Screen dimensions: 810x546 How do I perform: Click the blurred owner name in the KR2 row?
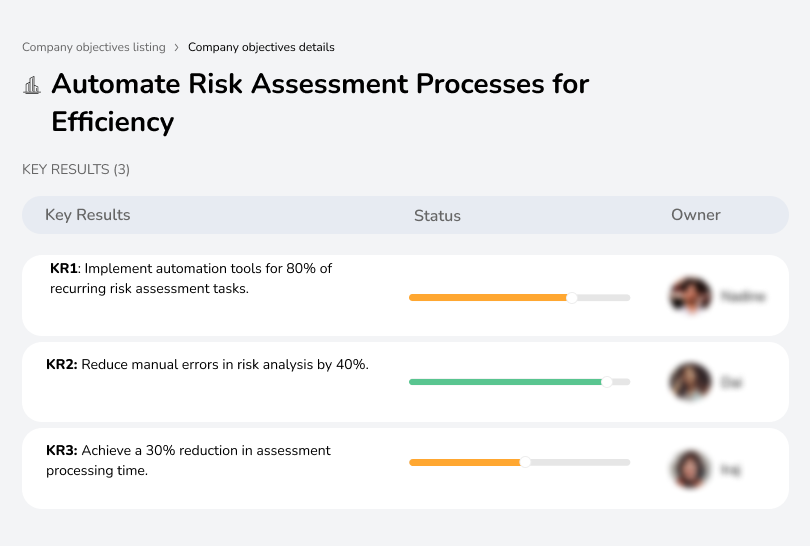(731, 382)
